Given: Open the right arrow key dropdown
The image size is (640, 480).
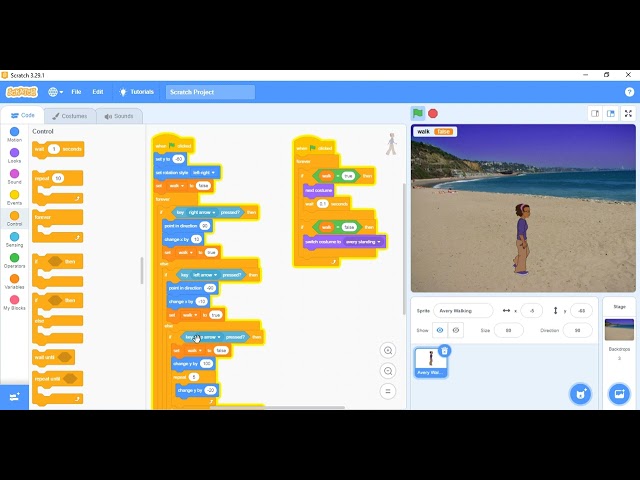Looking at the screenshot, I should 202,212.
